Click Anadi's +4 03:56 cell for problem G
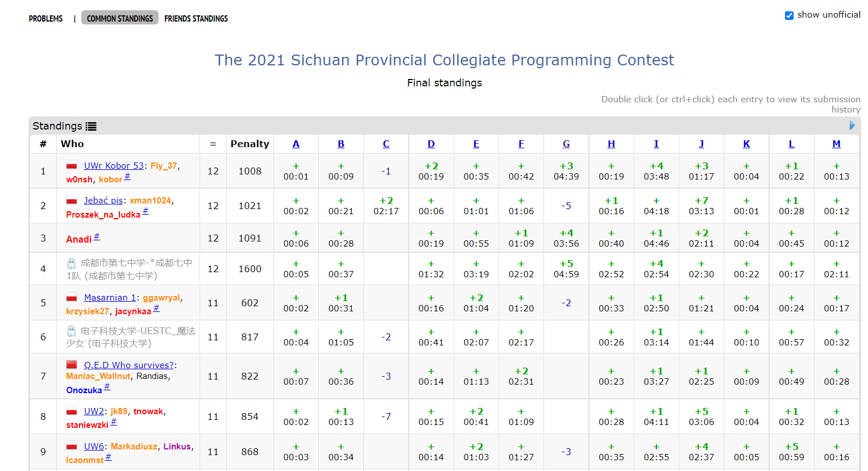868x471 pixels. tap(566, 238)
